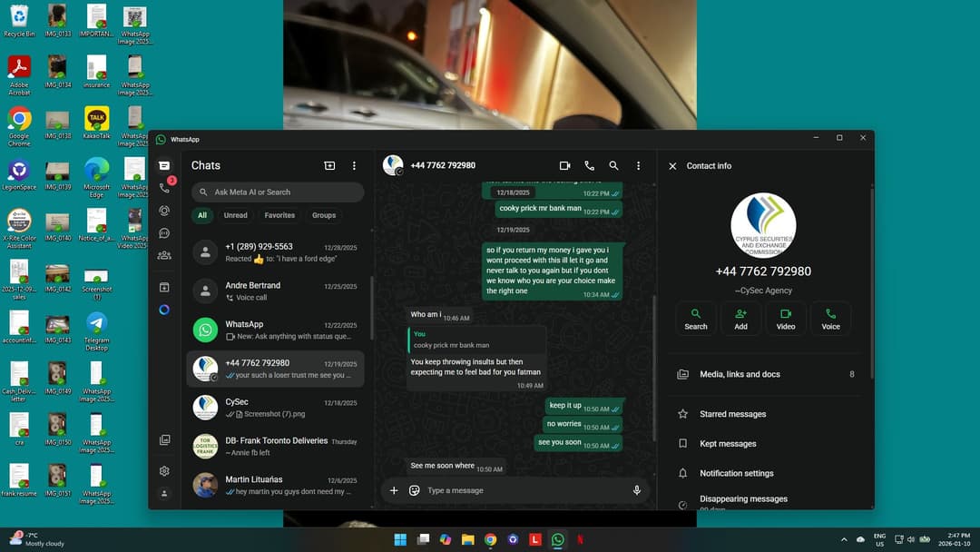
Task: Open the Calls section in WhatsApp sidebar
Action: (x=164, y=188)
